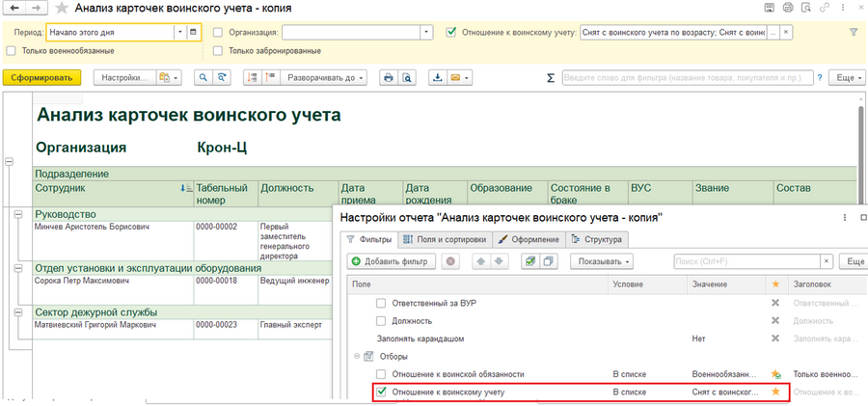Click the navigate back arrow

pyautogui.click(x=12, y=9)
